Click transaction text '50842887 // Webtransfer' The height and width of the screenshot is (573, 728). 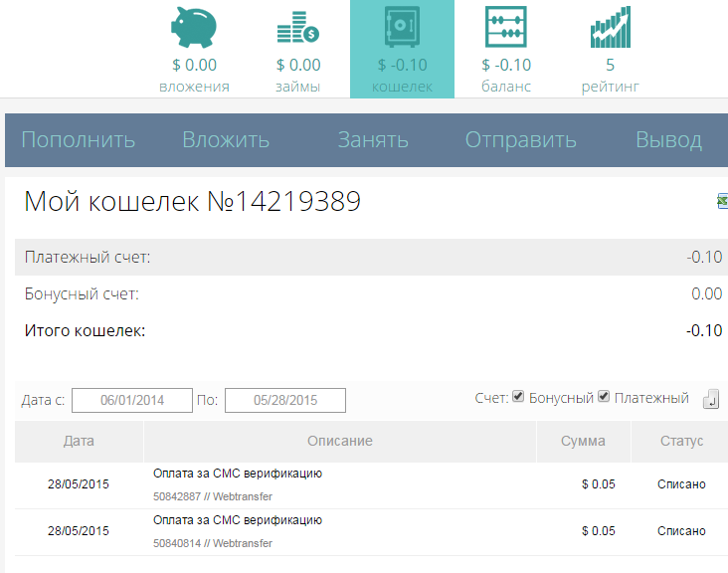[213, 496]
